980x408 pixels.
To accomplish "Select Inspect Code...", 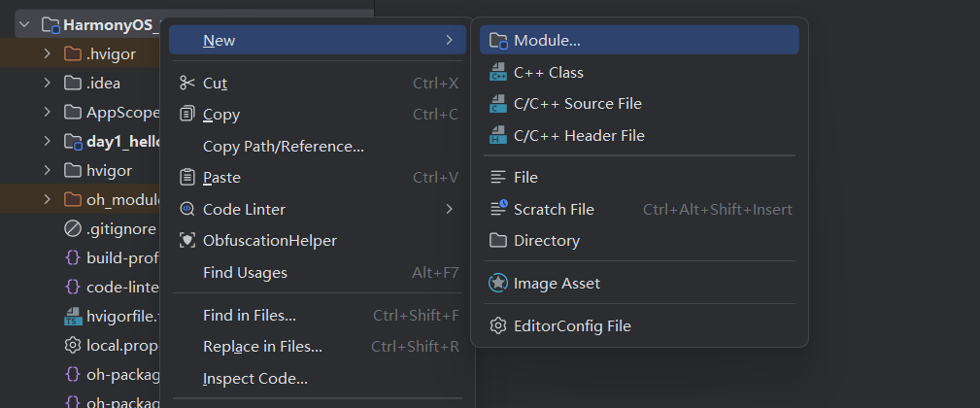I will pos(318,379).
